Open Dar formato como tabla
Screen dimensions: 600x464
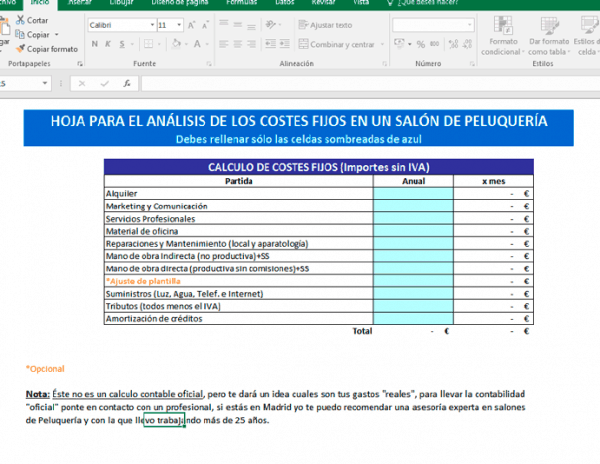(x=549, y=36)
